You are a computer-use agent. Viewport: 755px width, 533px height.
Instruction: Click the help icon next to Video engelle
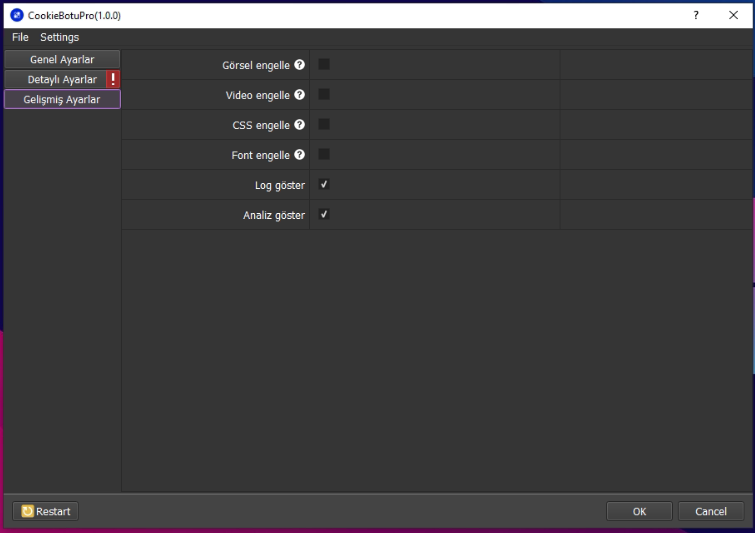pos(299,95)
